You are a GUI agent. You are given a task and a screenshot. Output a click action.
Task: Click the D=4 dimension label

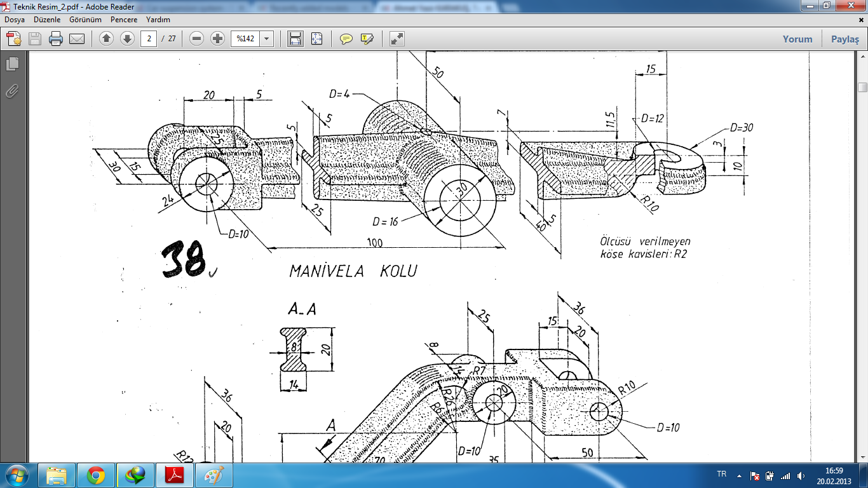coord(340,94)
